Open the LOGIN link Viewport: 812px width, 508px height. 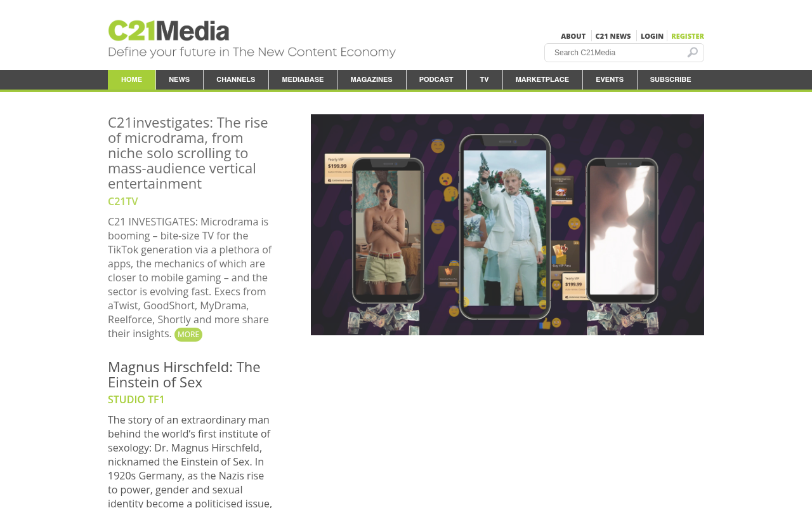pos(652,36)
